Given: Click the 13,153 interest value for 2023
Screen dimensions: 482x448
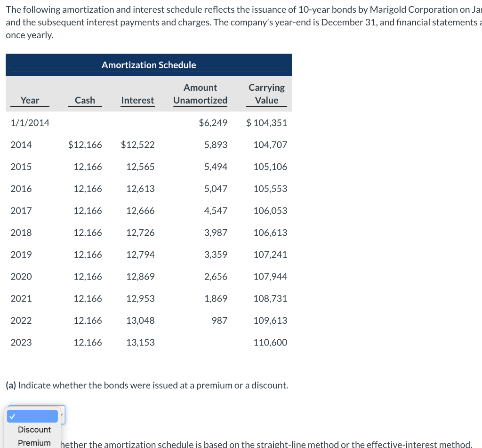Looking at the screenshot, I should [140, 342].
